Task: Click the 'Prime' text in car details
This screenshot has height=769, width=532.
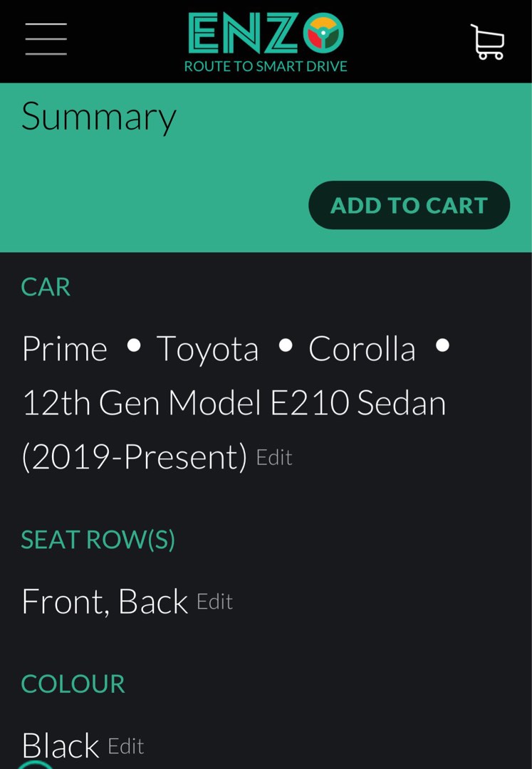Action: click(65, 350)
